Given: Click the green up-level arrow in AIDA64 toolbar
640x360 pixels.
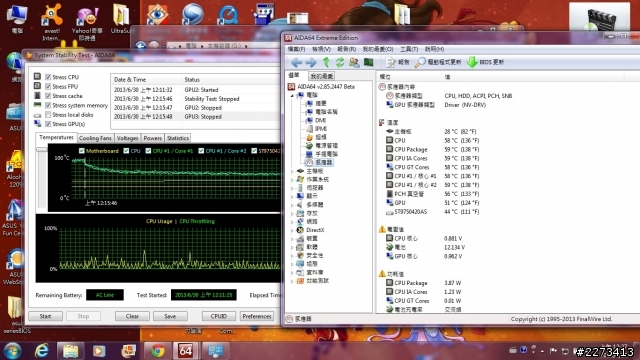Looking at the screenshot, I should pyautogui.click(x=326, y=62).
